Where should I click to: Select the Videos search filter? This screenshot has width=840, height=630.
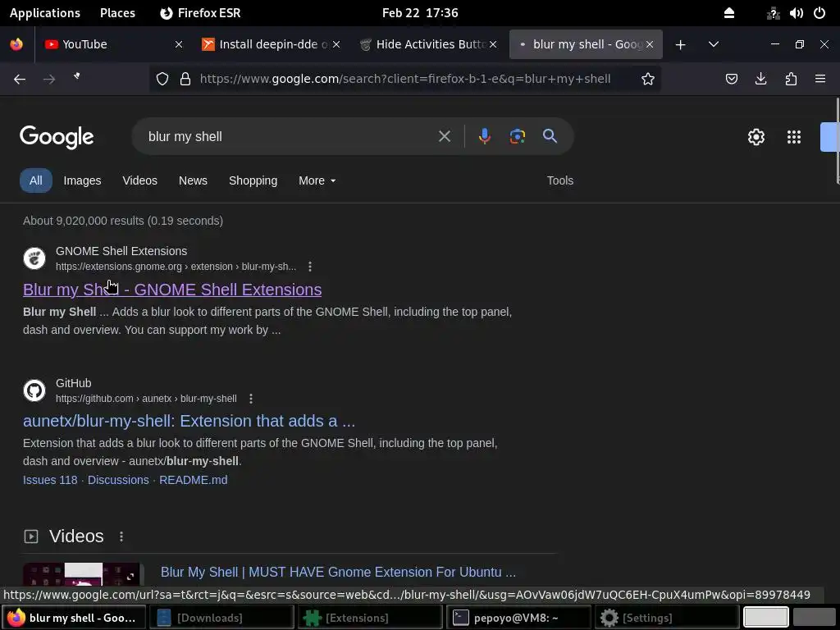(139, 180)
